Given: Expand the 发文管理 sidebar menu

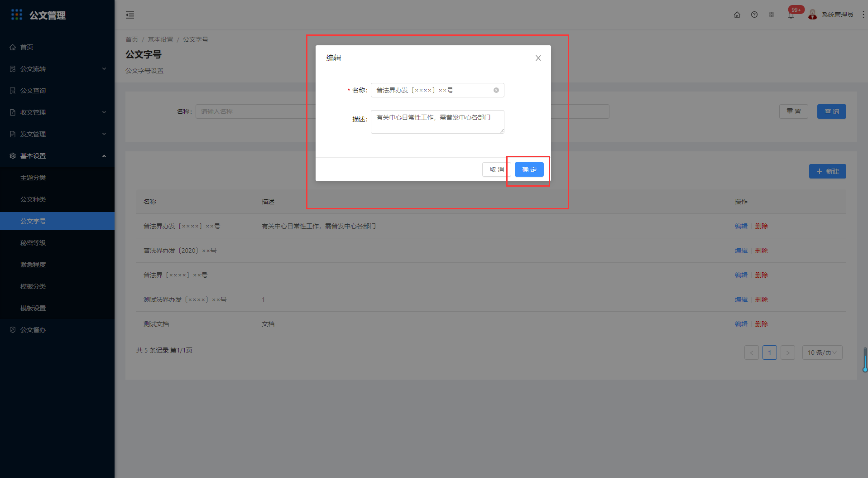Looking at the screenshot, I should tap(57, 134).
